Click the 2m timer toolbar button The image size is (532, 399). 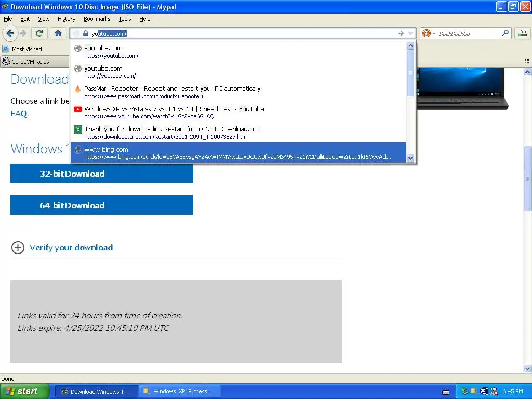click(x=523, y=33)
